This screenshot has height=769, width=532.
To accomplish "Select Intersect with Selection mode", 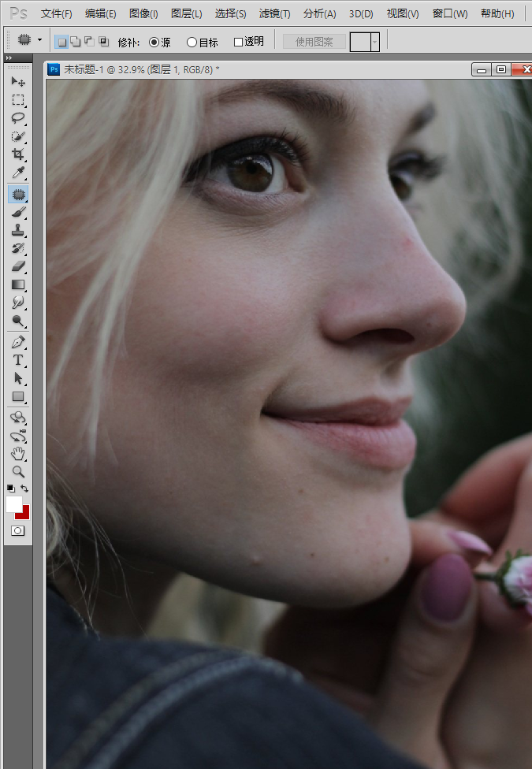I will 104,42.
